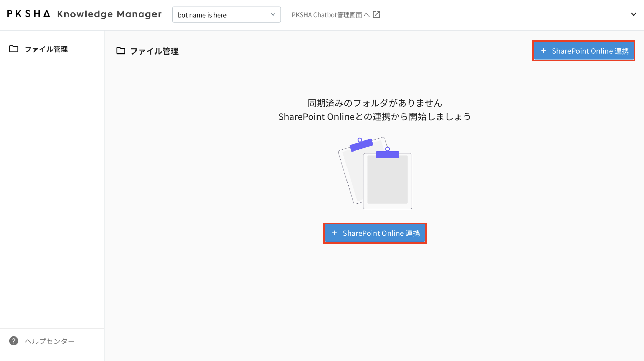Viewport: 644px width, 361px height.
Task: Click the PKSHA Knowledge Manager logo
Action: tap(84, 14)
